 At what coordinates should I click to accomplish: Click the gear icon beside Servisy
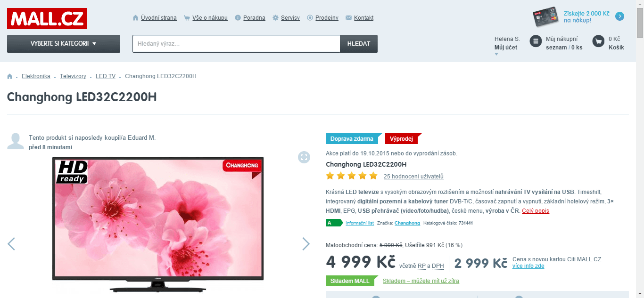276,18
